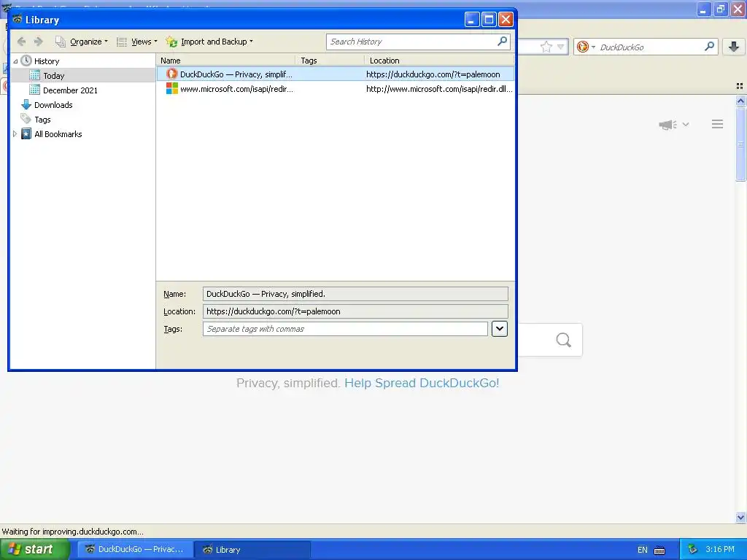Sort by Location column header

click(x=439, y=61)
